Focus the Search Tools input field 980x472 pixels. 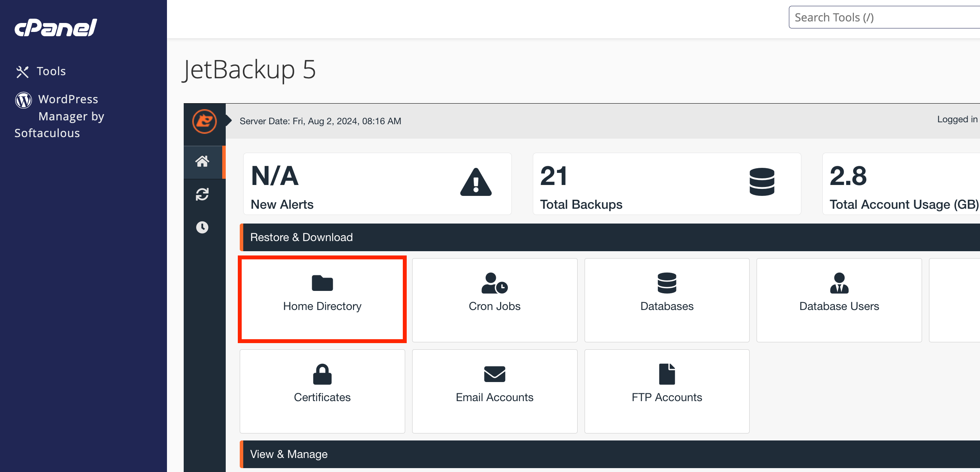(884, 17)
